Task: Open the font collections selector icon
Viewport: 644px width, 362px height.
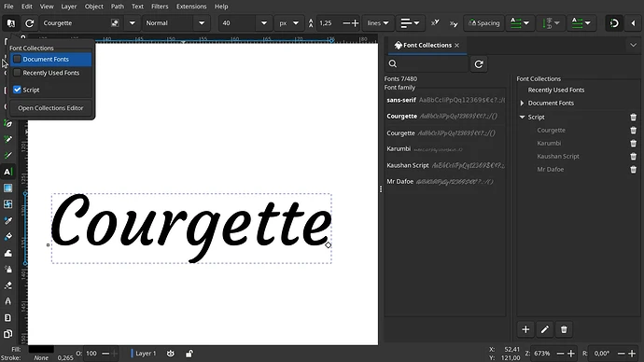Action: 10,23
